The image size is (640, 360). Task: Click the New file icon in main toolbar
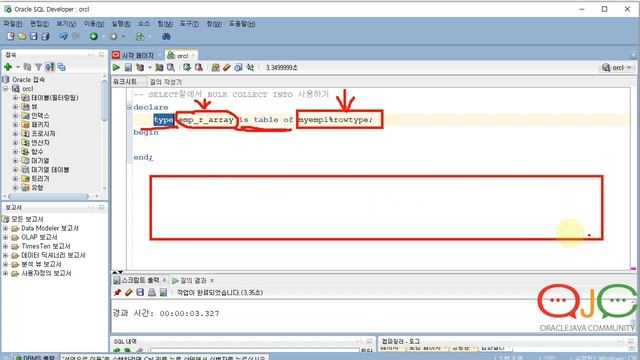point(11,36)
